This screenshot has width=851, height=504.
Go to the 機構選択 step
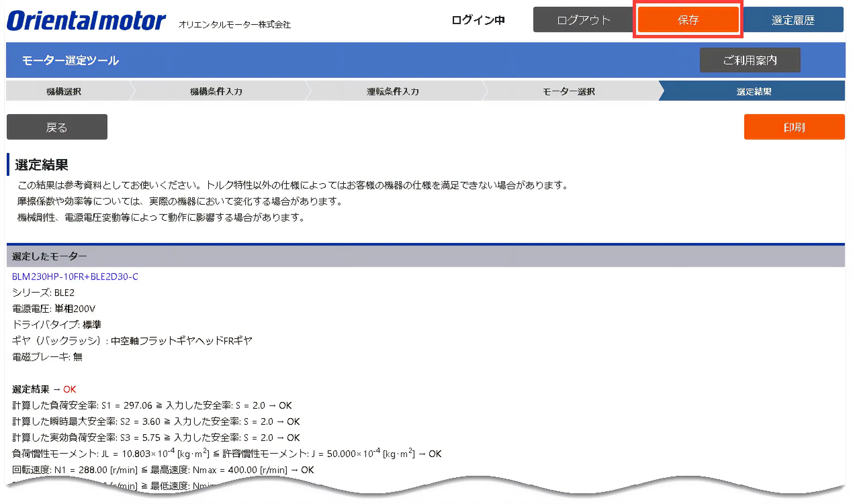64,91
